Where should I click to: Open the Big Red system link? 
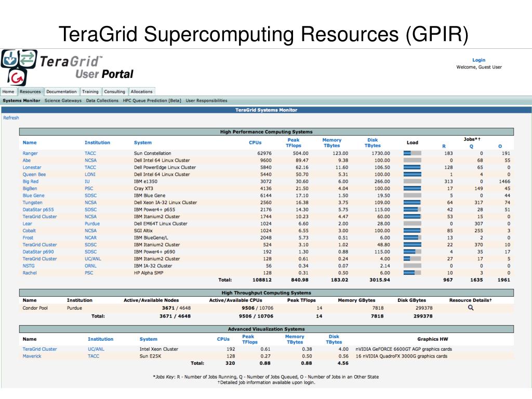[31, 181]
